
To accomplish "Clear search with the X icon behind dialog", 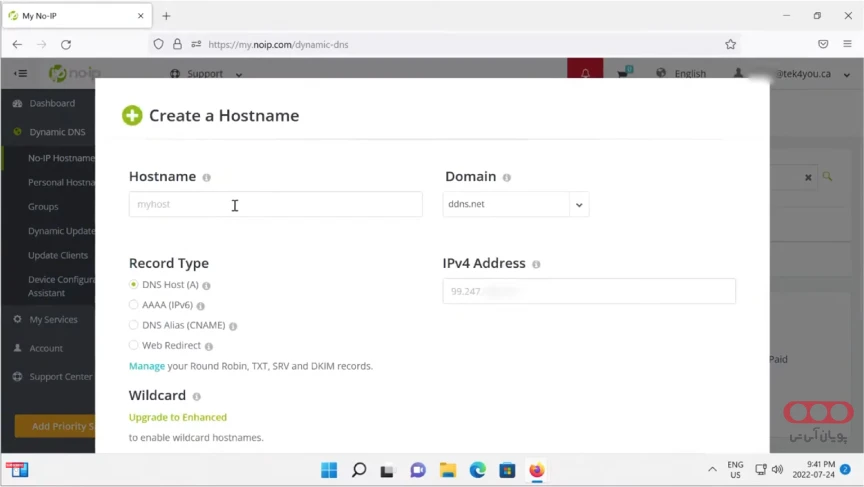I will point(808,177).
